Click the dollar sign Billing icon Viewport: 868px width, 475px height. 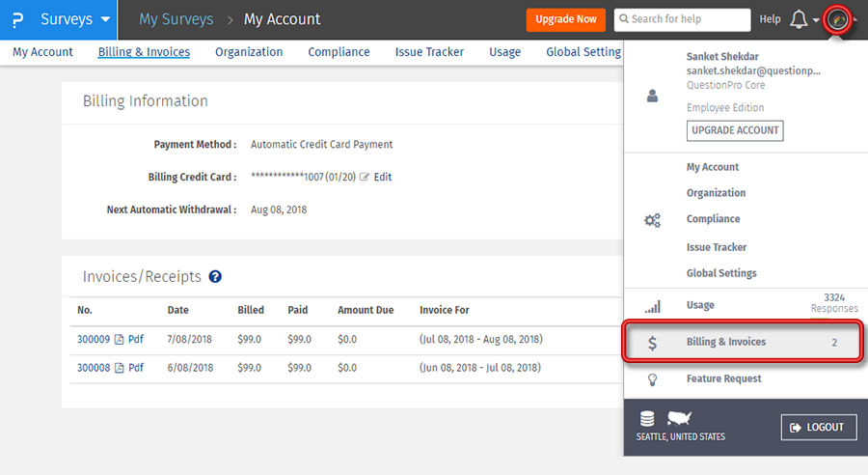point(653,343)
